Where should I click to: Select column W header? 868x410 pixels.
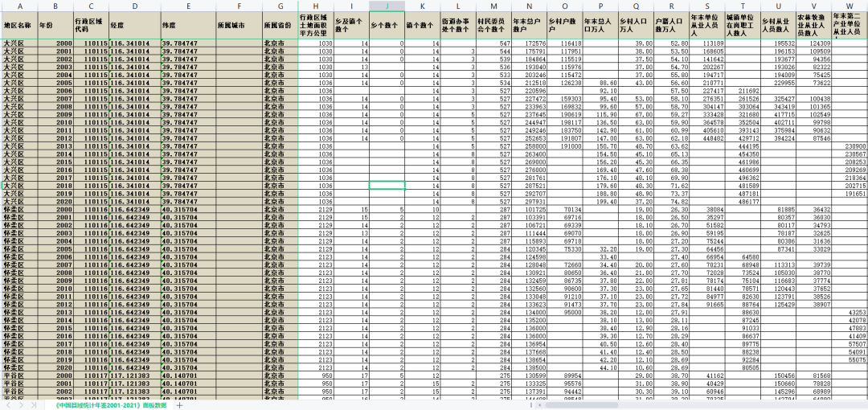pos(850,6)
